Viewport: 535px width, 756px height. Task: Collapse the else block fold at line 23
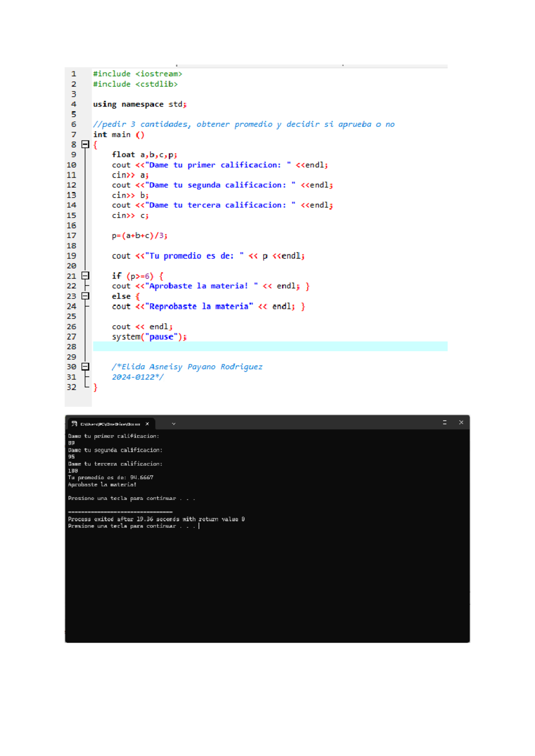point(85,296)
